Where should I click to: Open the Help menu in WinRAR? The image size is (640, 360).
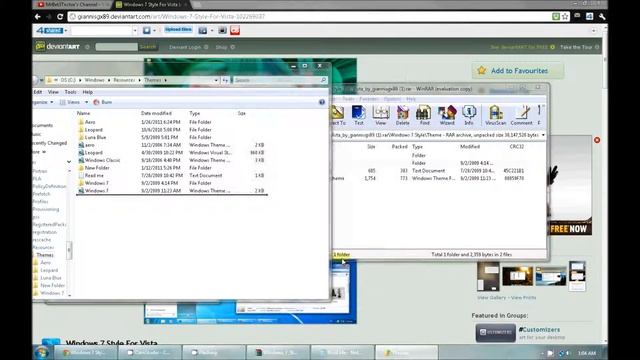411,99
